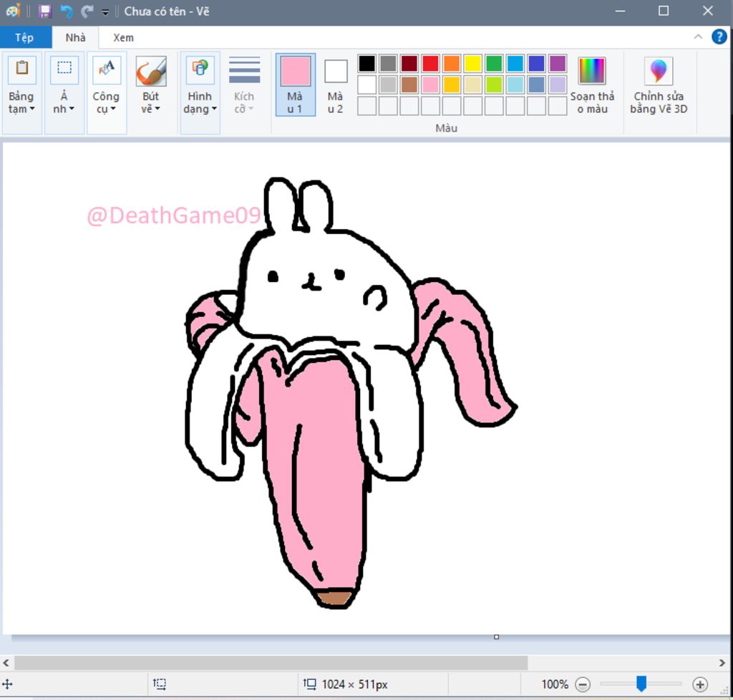The image size is (733, 700).
Task: Click the horizontal scrollbar thumb
Action: pos(271,663)
